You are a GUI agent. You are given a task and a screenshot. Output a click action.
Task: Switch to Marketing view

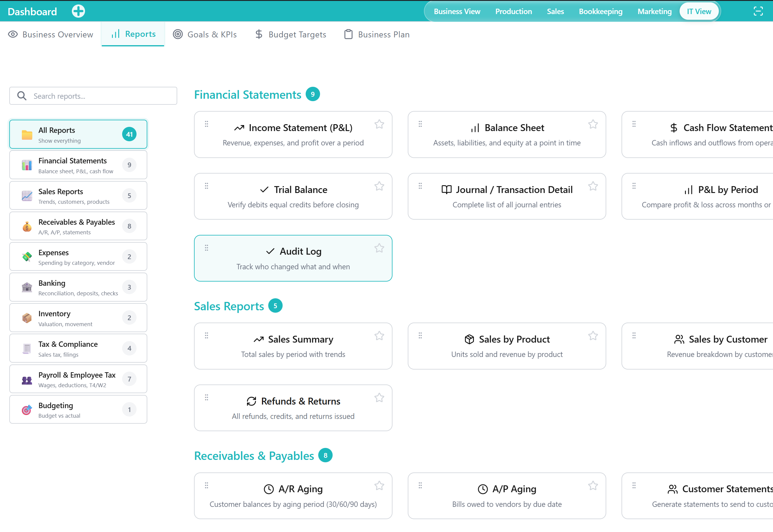tap(654, 11)
